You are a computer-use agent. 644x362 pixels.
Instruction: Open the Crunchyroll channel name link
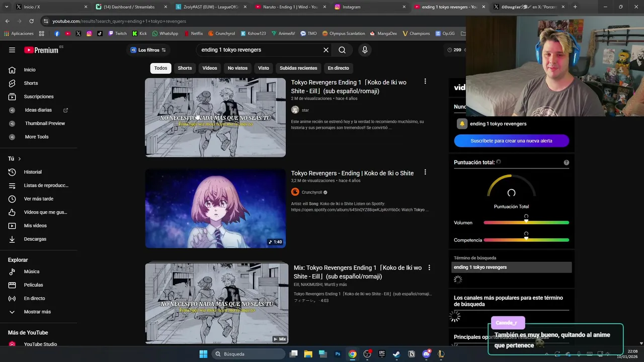point(312,192)
